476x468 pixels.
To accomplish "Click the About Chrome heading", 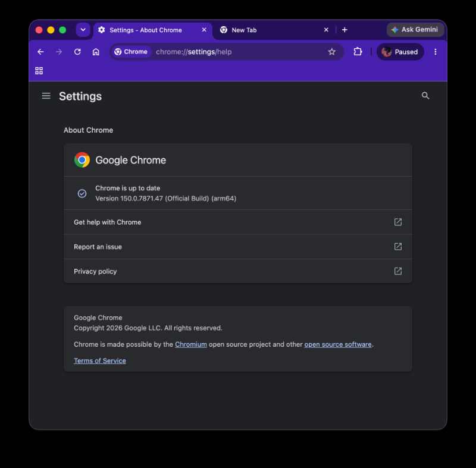I will pyautogui.click(x=88, y=130).
